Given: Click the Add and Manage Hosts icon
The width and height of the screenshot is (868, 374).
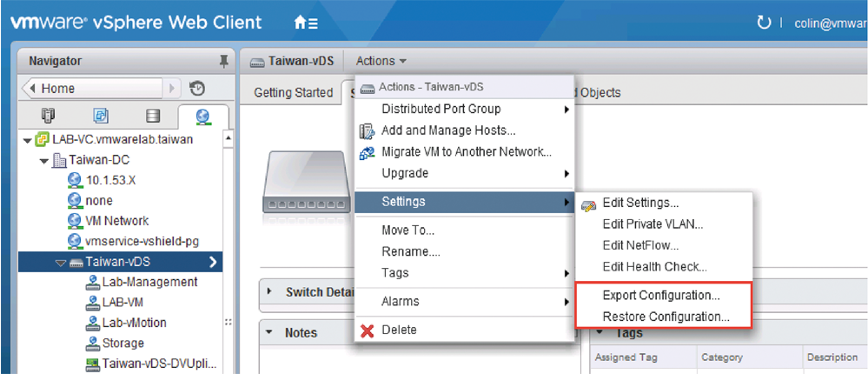Looking at the screenshot, I should tap(367, 130).
